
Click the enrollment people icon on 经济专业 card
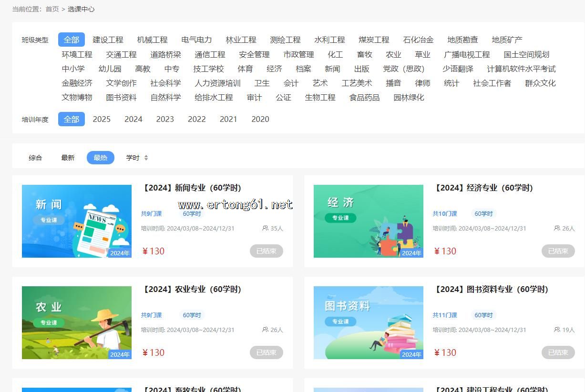557,228
